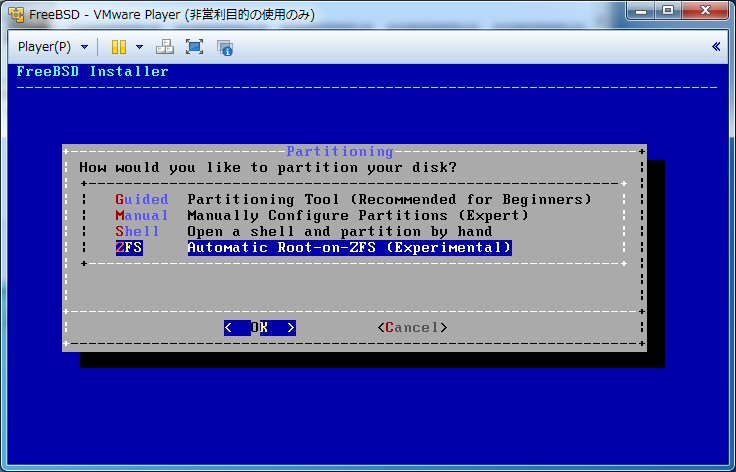Click the 'FreeBSD Installer' heading

tap(92, 71)
